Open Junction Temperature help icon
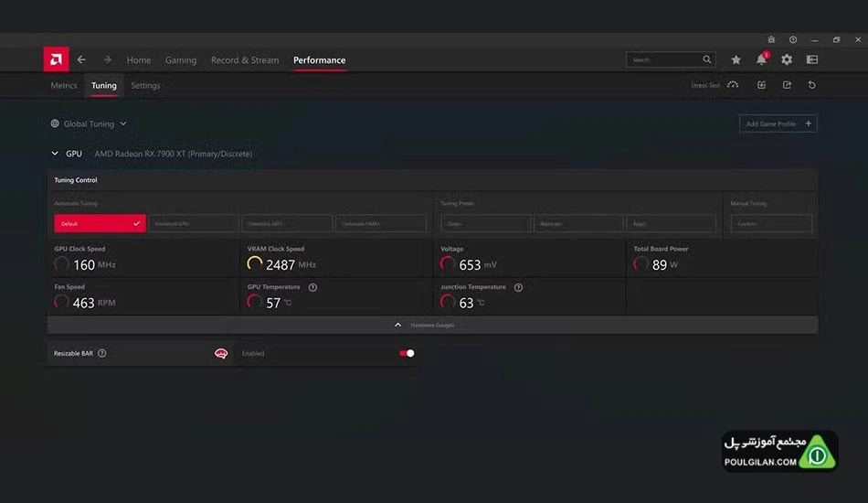 pos(518,287)
